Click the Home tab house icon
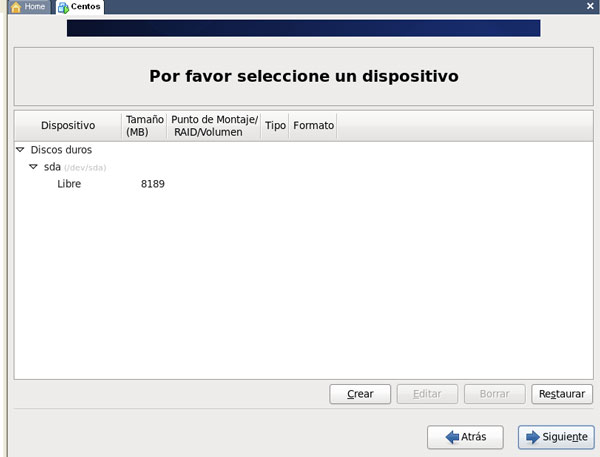Viewport: 600px width, 457px height. [14, 7]
